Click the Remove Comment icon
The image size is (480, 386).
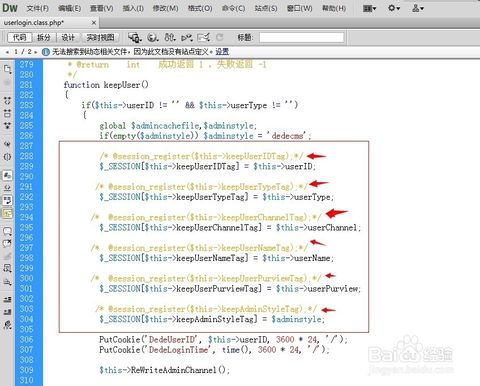[7, 243]
